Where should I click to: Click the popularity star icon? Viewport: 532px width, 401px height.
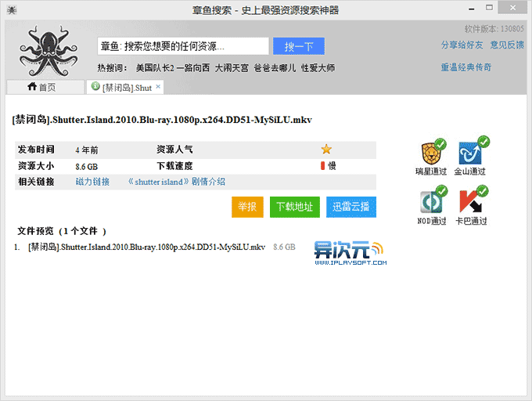(x=326, y=149)
